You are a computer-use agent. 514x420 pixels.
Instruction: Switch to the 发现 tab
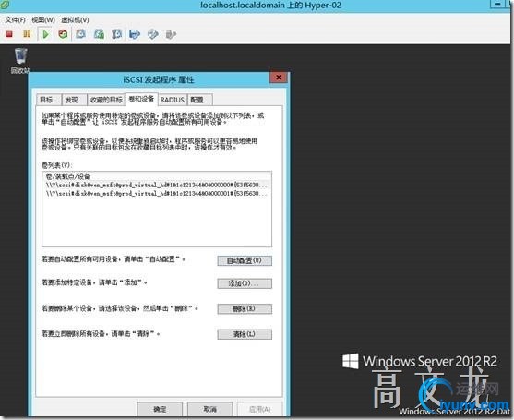(74, 100)
